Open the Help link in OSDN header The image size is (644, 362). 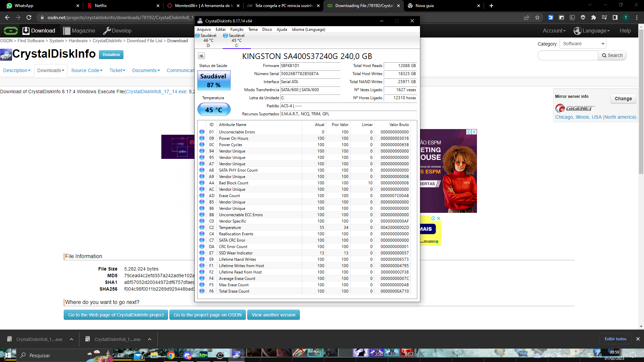tap(625, 31)
